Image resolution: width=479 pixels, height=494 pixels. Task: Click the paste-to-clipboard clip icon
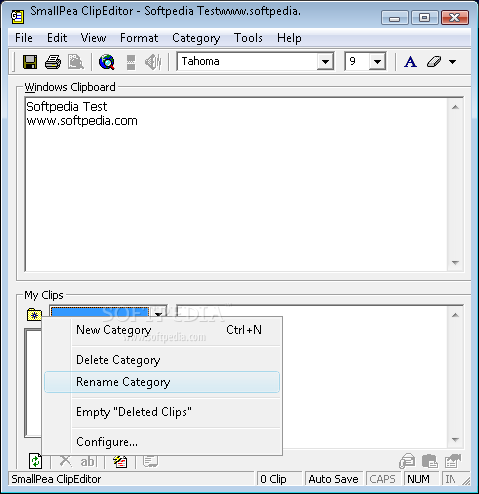(407, 462)
